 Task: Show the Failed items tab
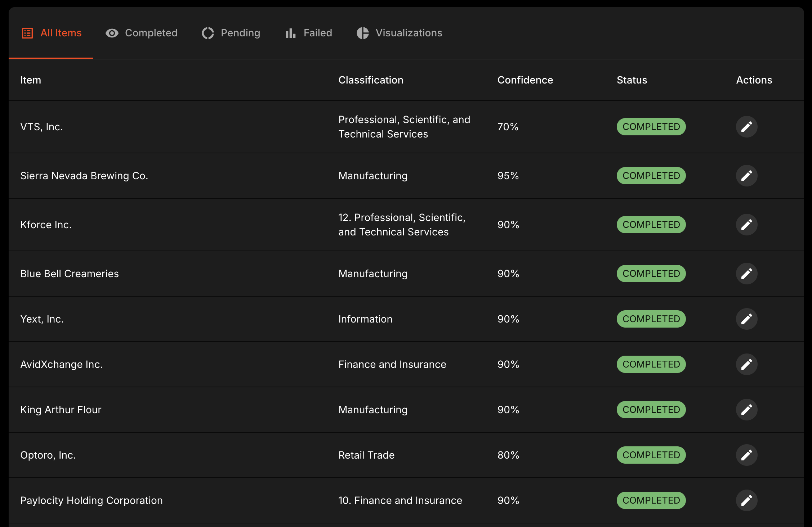[309, 33]
